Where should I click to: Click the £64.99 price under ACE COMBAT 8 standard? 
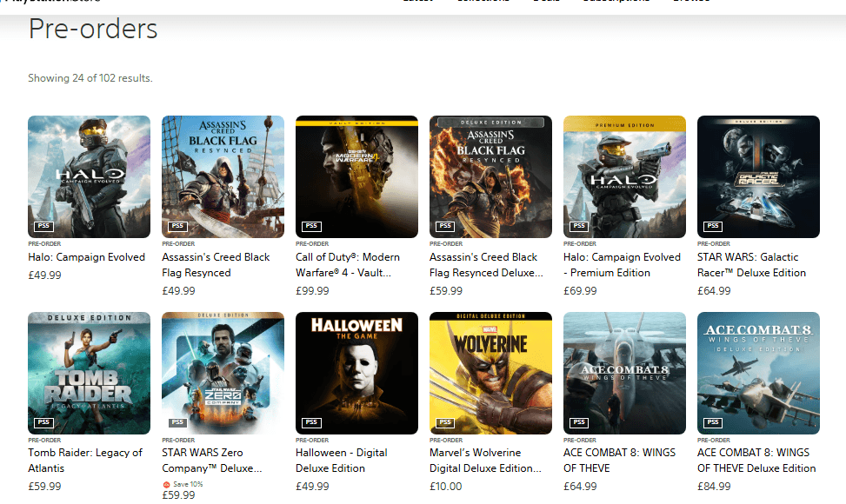tap(580, 487)
